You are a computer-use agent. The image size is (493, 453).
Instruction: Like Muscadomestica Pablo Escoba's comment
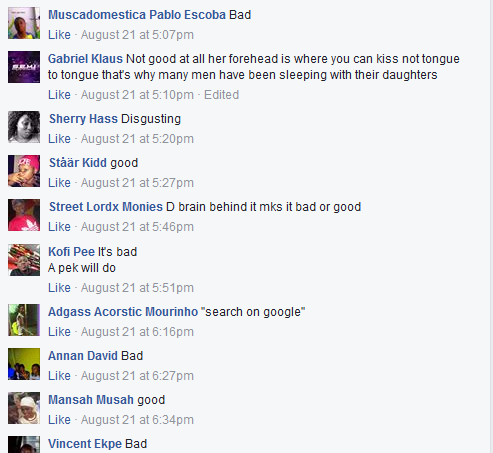[x=59, y=35]
